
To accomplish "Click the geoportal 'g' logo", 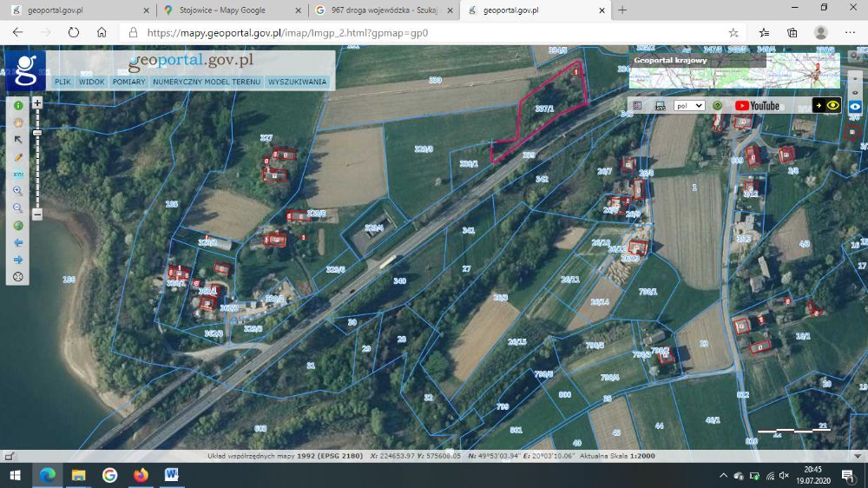I will pos(25,70).
